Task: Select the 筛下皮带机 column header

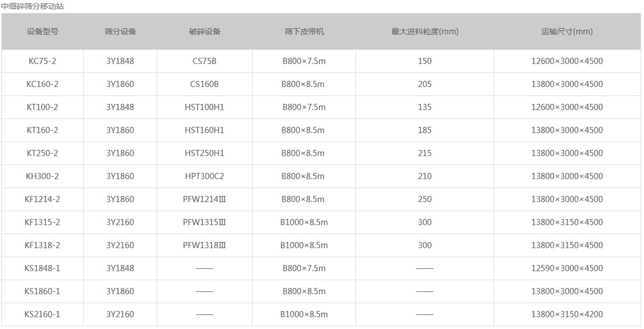Action: (x=304, y=31)
